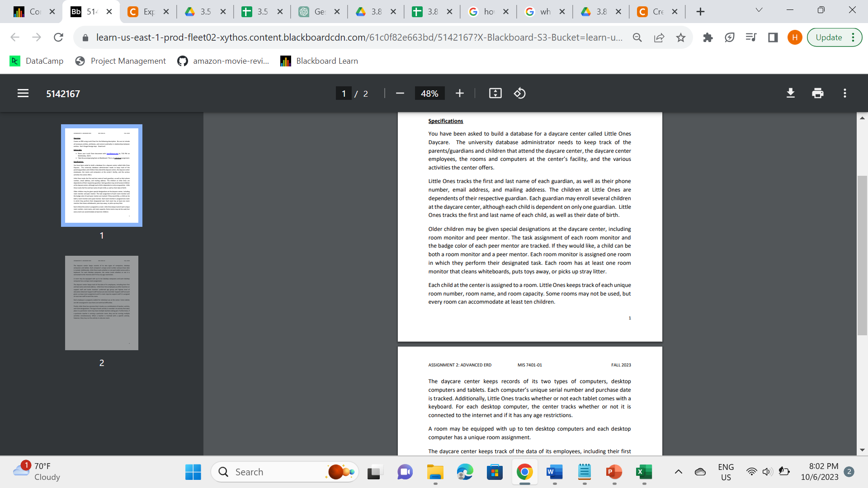This screenshot has width=868, height=488.
Task: Open the media controls icon
Action: coord(751,38)
